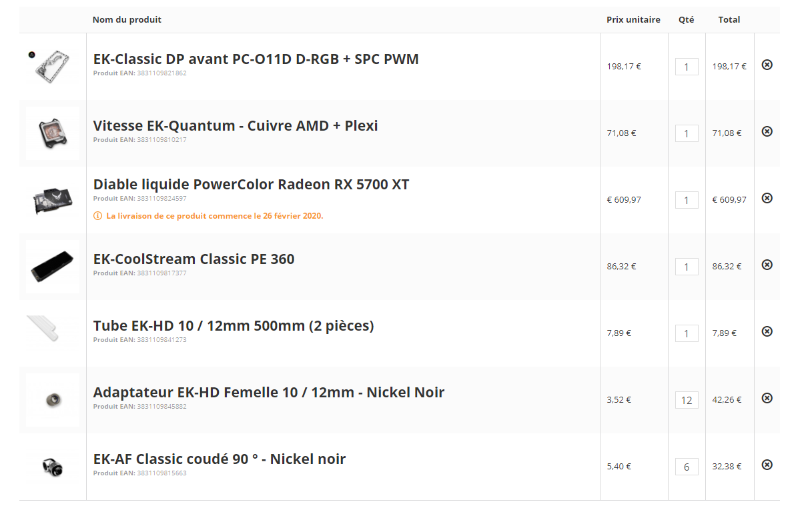Screen dimensions: 812x510
Task: Remove EK-AF Classic coudé 90° item
Action: 767,465
